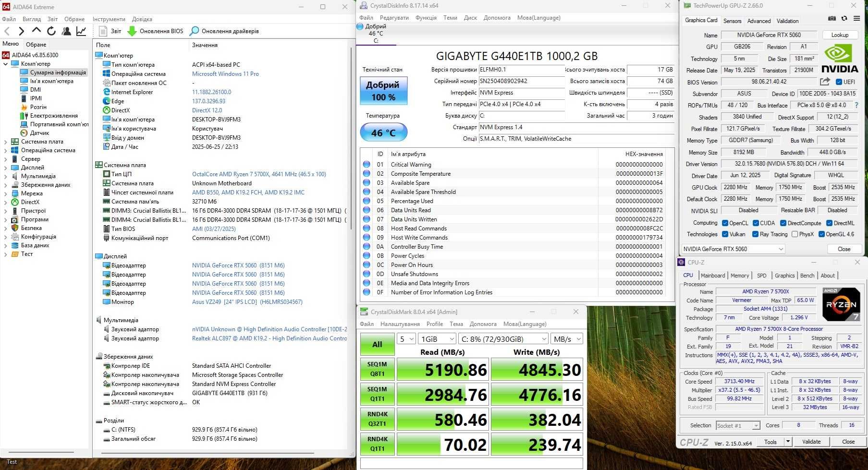Click the AIDA64 back arrow icon
Image resolution: width=868 pixels, height=470 pixels.
pyautogui.click(x=7, y=31)
